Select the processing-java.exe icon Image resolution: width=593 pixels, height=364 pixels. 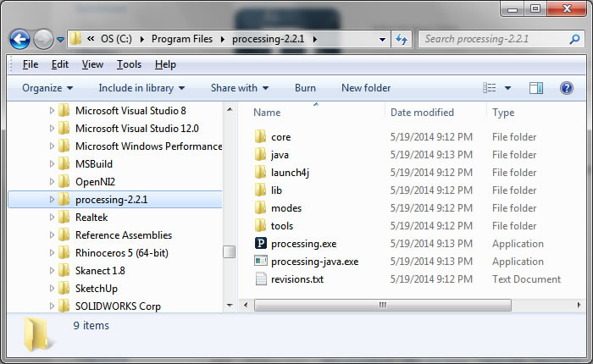pyautogui.click(x=261, y=261)
